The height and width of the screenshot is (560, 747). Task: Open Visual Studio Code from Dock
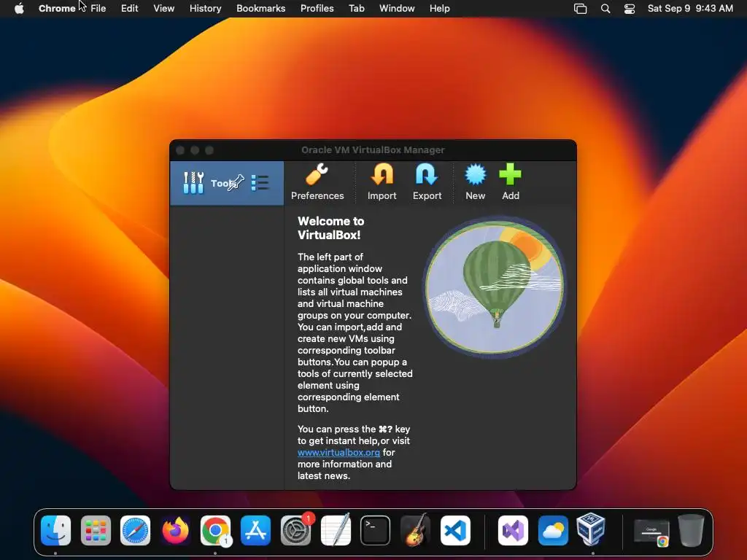pos(455,530)
